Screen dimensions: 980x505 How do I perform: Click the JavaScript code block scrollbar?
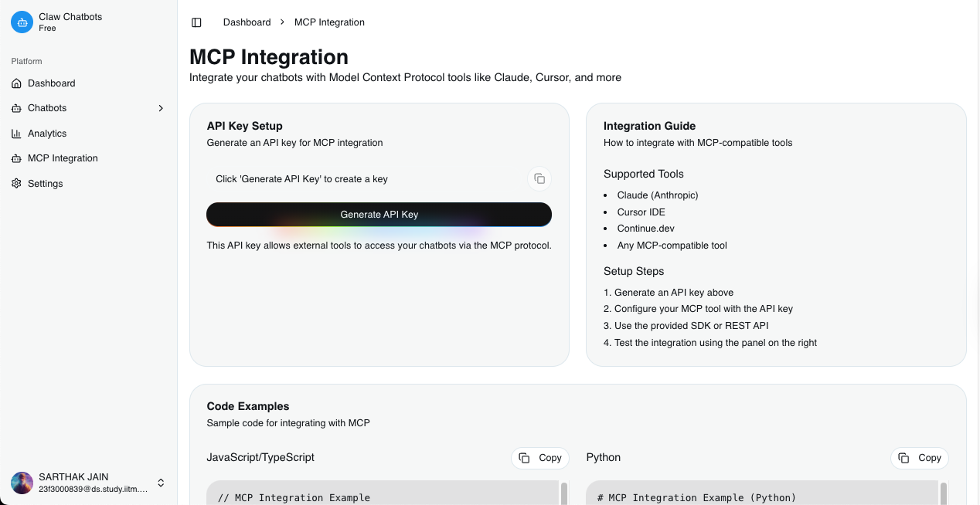[x=563, y=493]
